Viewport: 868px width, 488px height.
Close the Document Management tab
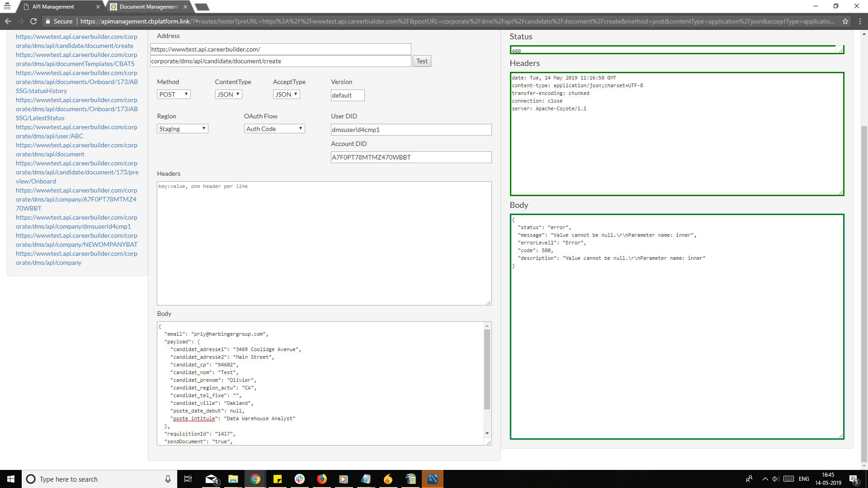185,7
